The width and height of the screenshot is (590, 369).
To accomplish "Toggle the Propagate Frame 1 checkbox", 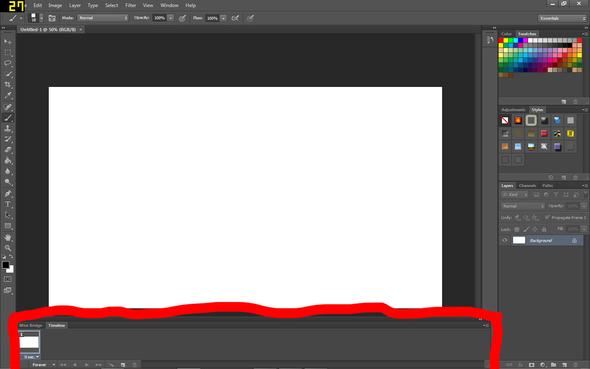I will (547, 217).
